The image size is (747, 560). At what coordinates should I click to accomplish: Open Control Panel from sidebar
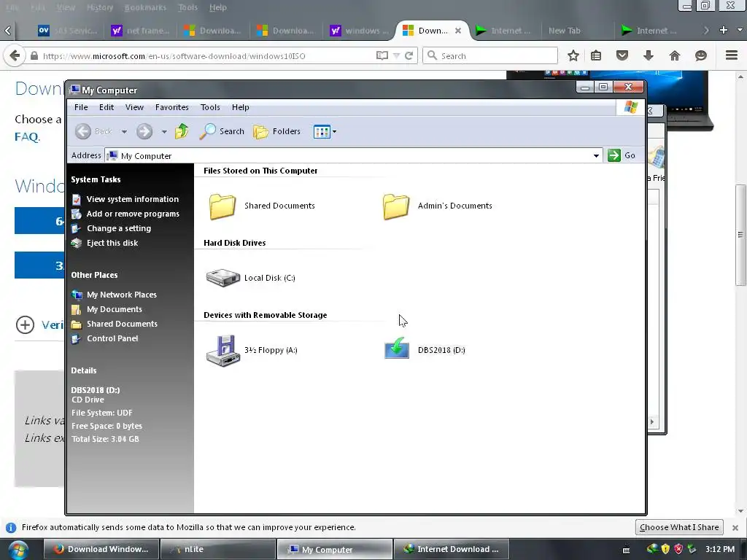(112, 338)
